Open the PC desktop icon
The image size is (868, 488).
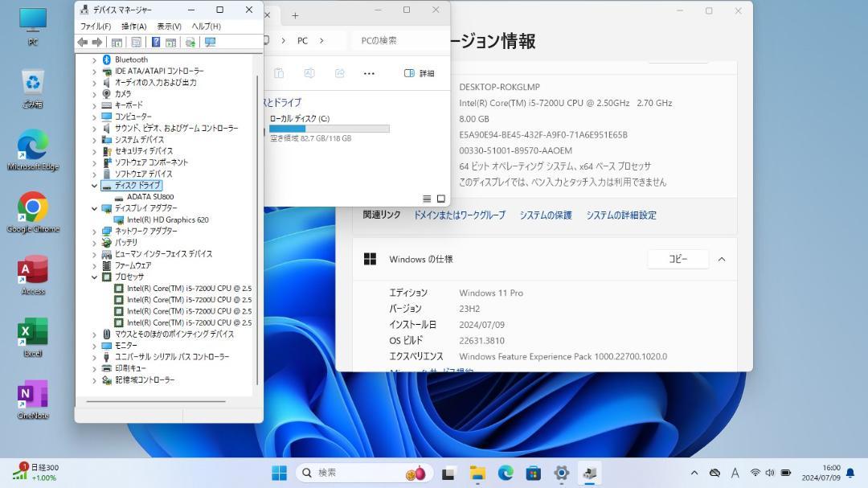click(x=33, y=26)
